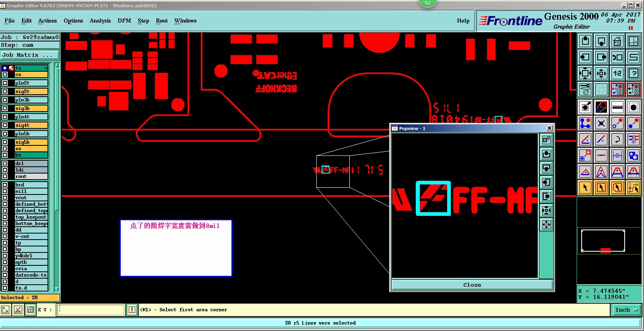This screenshot has width=644, height=331.
Task: Click the zoom out arrows icon in main toolbar
Action: (x=585, y=73)
